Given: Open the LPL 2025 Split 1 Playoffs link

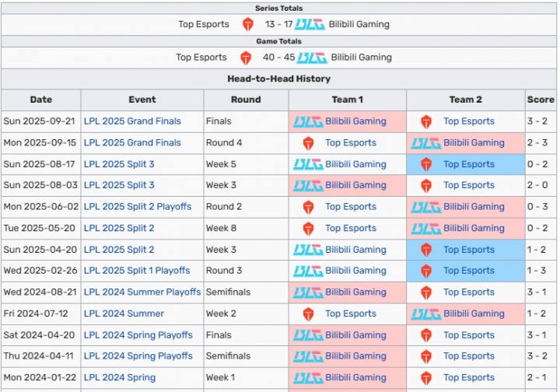Looking at the screenshot, I should 137,271.
